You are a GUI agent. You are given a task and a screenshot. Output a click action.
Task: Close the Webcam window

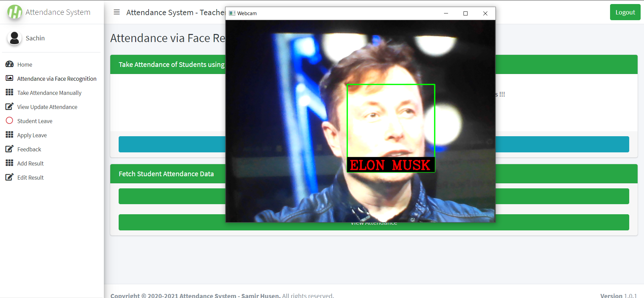tap(485, 13)
